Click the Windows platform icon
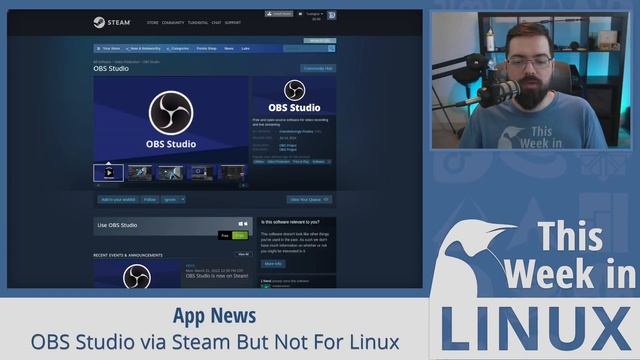Image resolution: width=640 pixels, height=360 pixels. pyautogui.click(x=240, y=224)
